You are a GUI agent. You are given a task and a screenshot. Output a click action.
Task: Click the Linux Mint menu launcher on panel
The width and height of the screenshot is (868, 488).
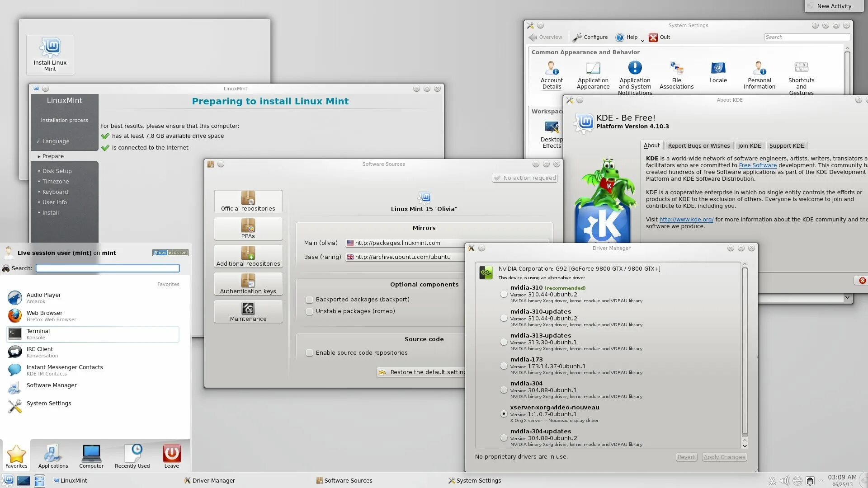pyautogui.click(x=8, y=480)
